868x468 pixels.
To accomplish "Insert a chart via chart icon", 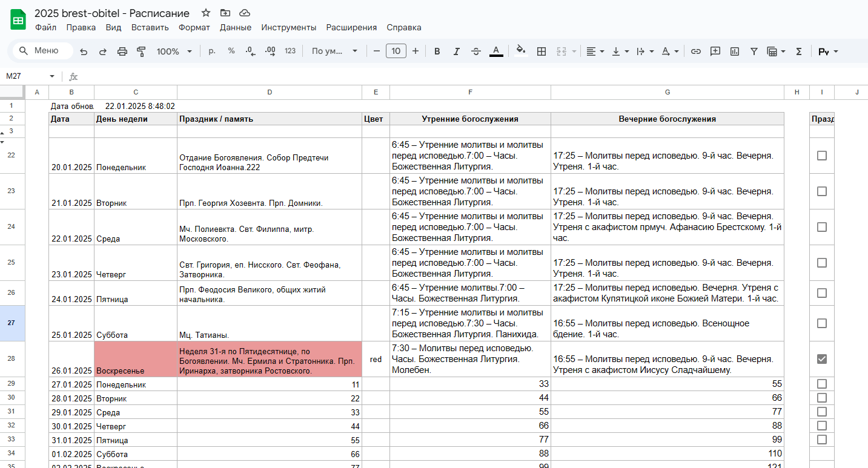I will 735,51.
